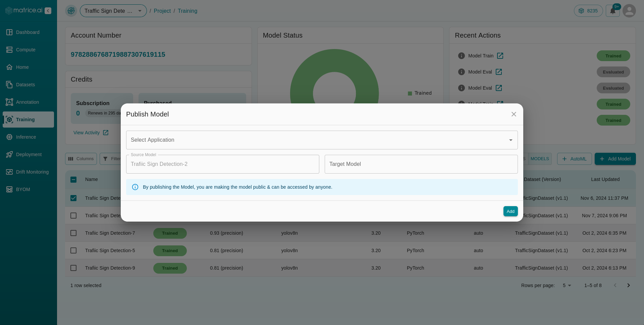Screen dimensions: 644x325
Task: Close the Publish Model dialog
Action: point(514,114)
